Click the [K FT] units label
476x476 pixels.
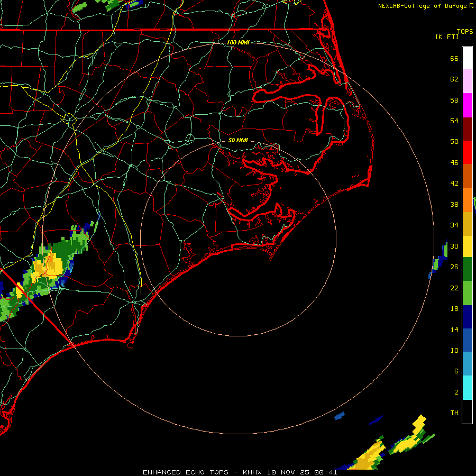tap(447, 36)
